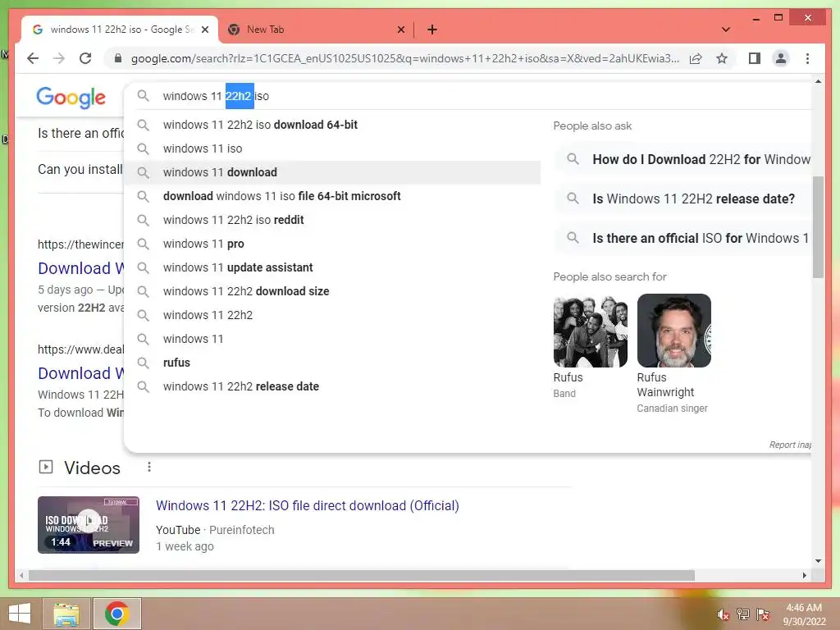The height and width of the screenshot is (630, 840).
Task: Open File Explorer from taskbar
Action: pyautogui.click(x=66, y=614)
